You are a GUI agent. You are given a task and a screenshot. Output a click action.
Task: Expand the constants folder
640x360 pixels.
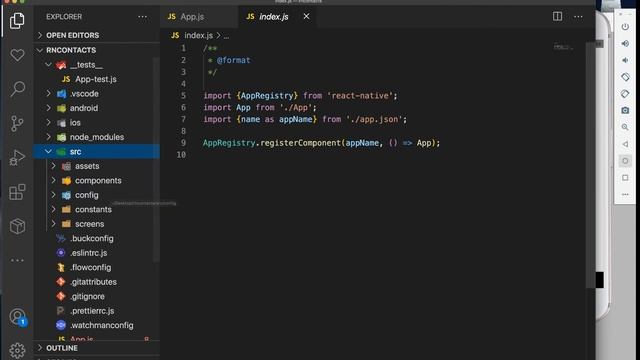tap(96, 209)
